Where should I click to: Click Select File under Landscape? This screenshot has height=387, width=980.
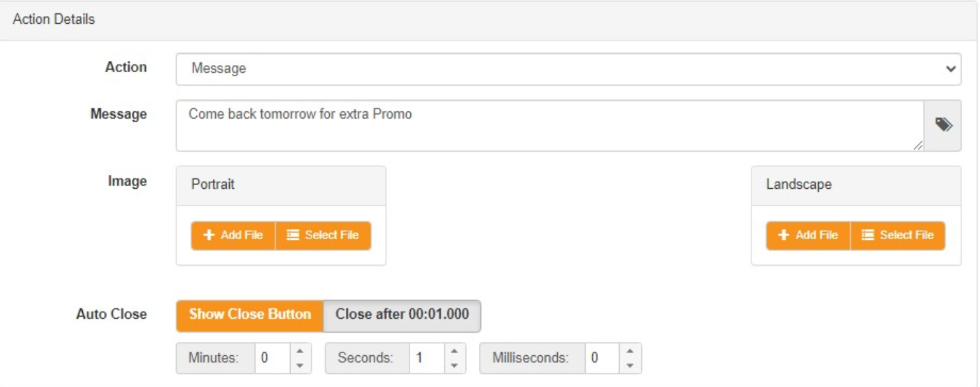click(x=898, y=235)
